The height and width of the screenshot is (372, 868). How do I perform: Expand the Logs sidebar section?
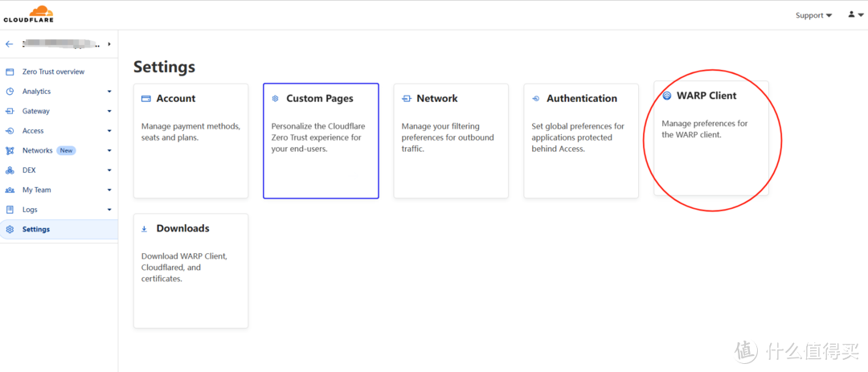click(x=109, y=210)
